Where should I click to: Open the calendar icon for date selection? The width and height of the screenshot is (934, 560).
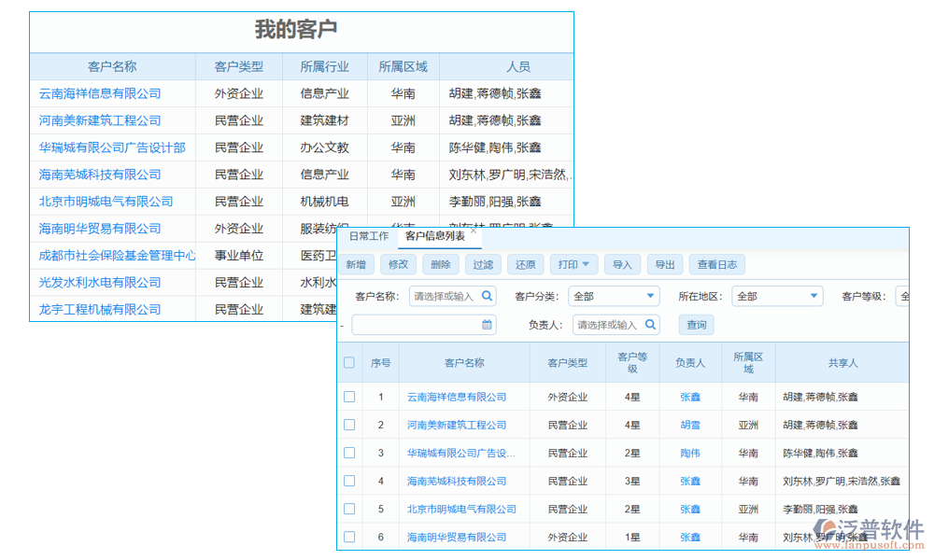487,325
